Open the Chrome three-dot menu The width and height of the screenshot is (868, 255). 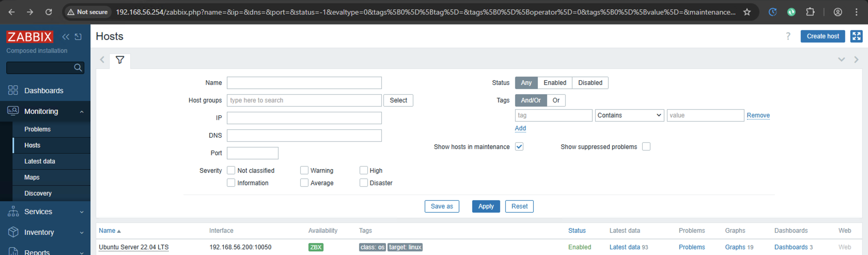[856, 12]
